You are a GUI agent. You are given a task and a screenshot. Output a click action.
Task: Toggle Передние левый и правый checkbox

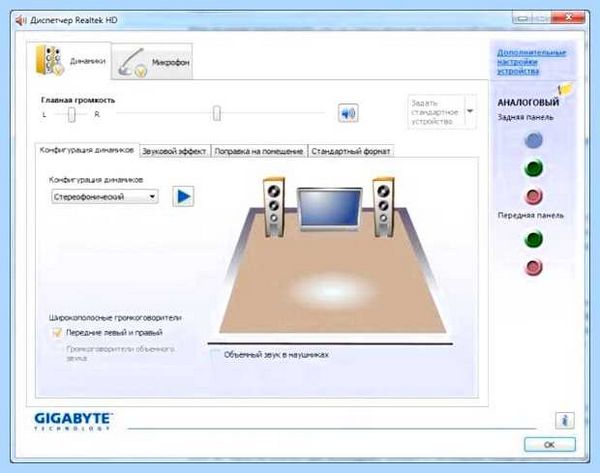click(x=57, y=332)
